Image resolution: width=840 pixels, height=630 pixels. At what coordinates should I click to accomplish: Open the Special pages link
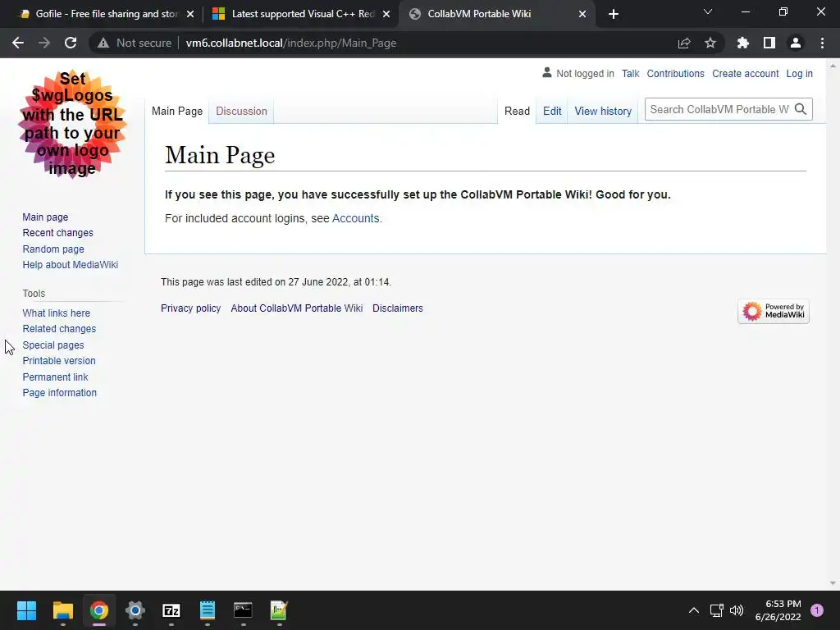pyautogui.click(x=53, y=345)
